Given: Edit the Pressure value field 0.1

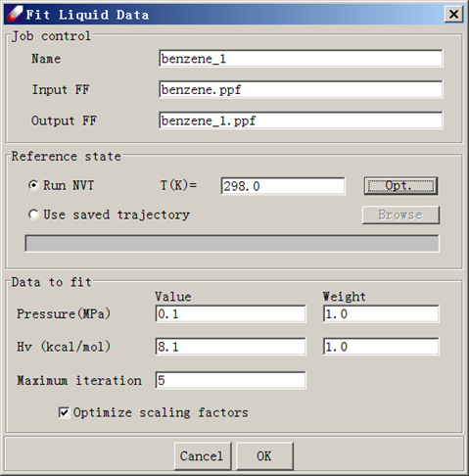Looking at the screenshot, I should point(230,313).
